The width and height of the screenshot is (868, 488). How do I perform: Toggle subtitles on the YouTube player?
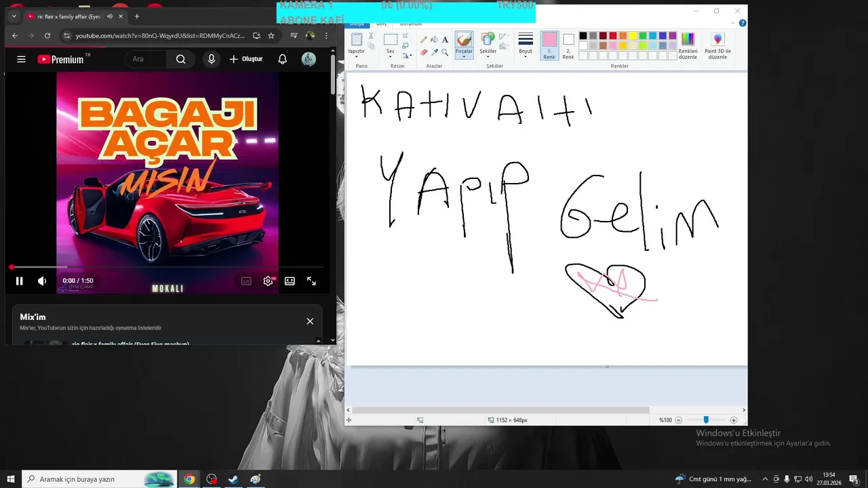(x=246, y=281)
